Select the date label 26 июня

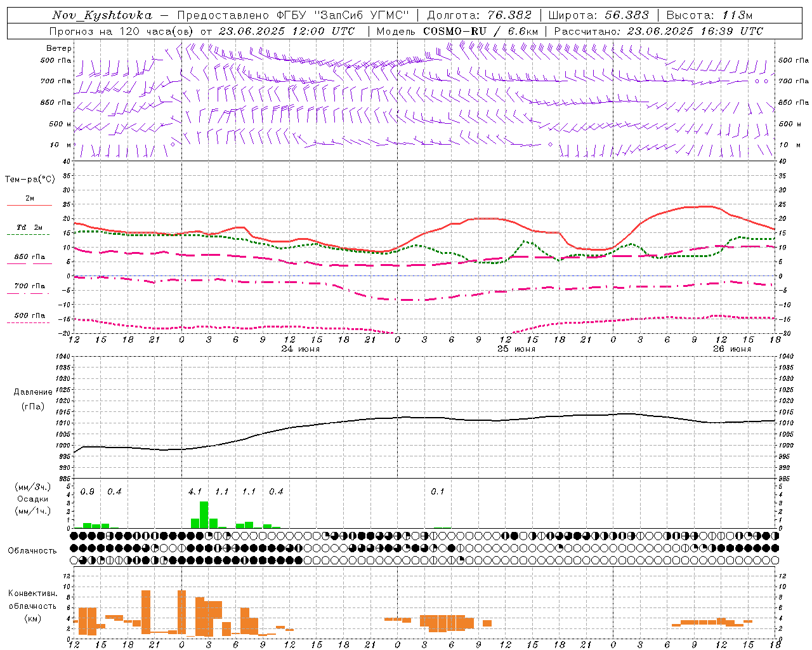point(732,349)
